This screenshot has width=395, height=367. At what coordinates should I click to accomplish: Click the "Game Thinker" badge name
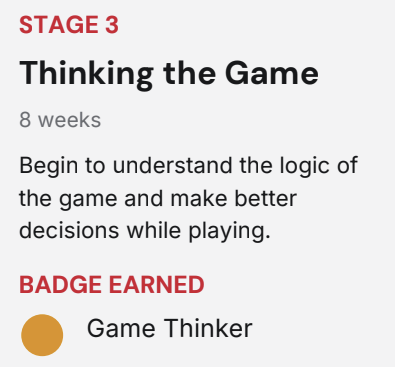[x=170, y=328]
